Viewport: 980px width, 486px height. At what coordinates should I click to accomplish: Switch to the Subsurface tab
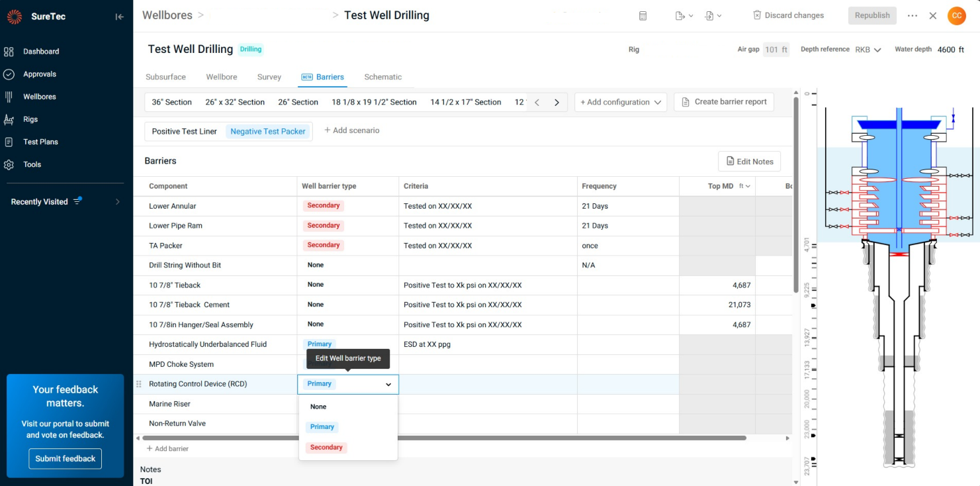[x=165, y=77]
